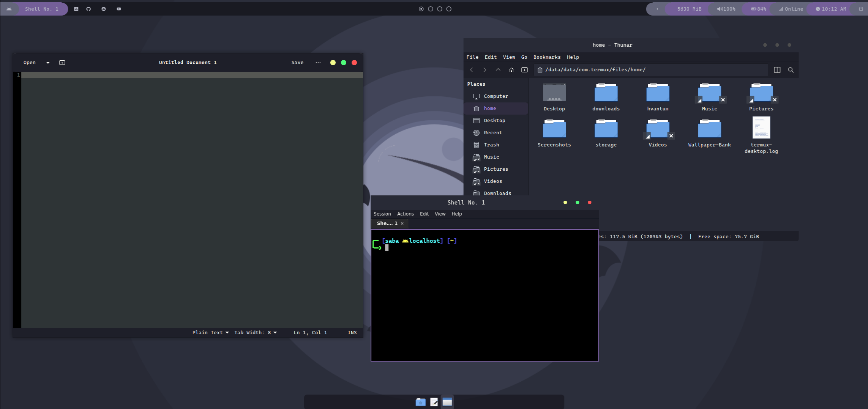Click the 10:12 AM clock
Viewport: 868px width, 409px height.
(x=831, y=9)
